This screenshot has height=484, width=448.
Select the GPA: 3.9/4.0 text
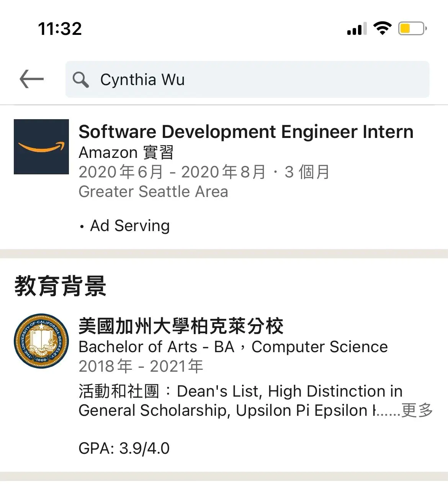[x=124, y=448]
